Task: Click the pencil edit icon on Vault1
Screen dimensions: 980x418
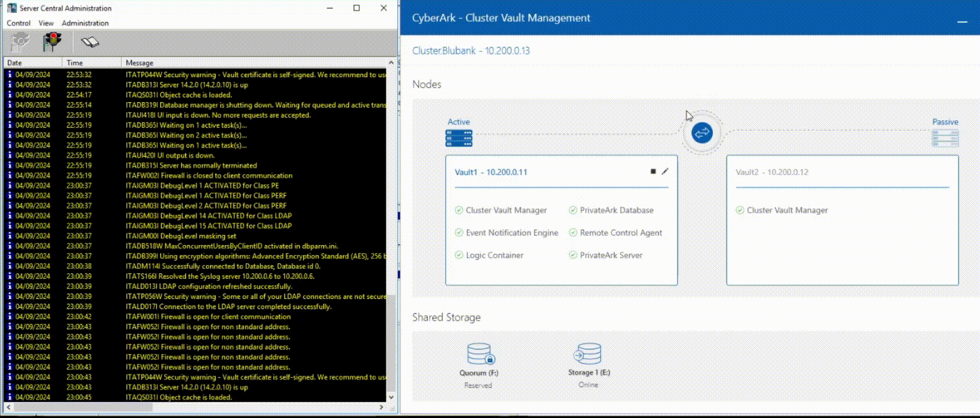Action: click(x=665, y=171)
